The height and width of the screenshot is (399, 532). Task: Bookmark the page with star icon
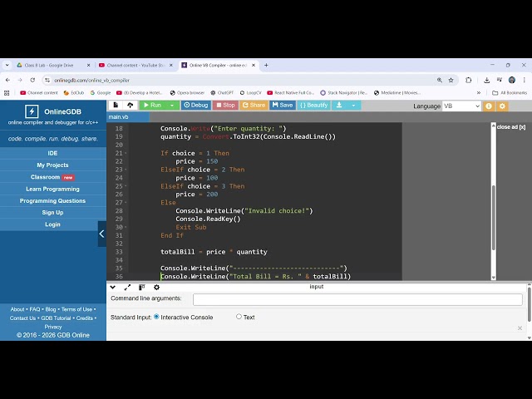tap(451, 81)
